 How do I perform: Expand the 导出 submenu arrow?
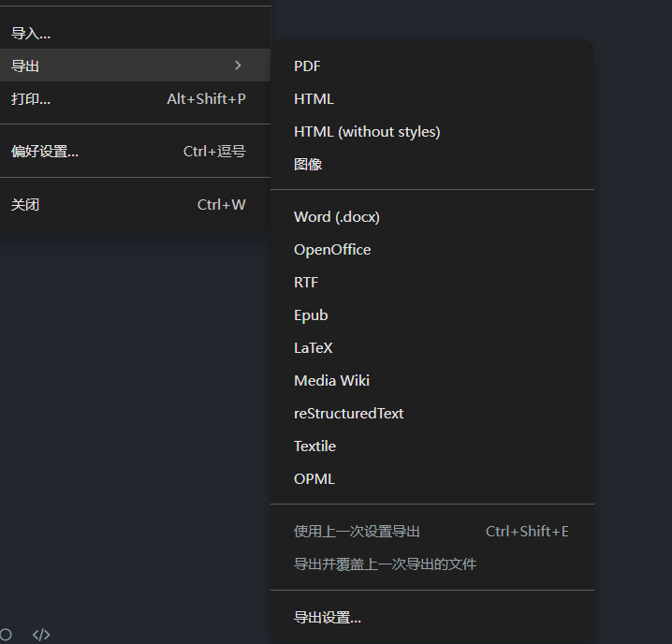click(x=238, y=66)
